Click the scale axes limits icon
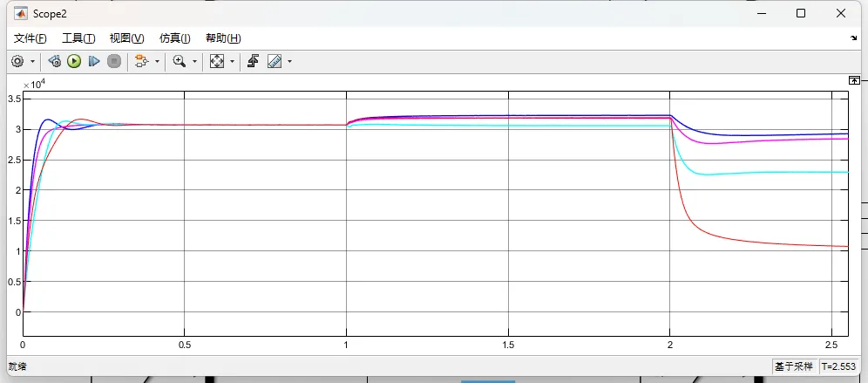This screenshot has height=383, width=868. 216,61
